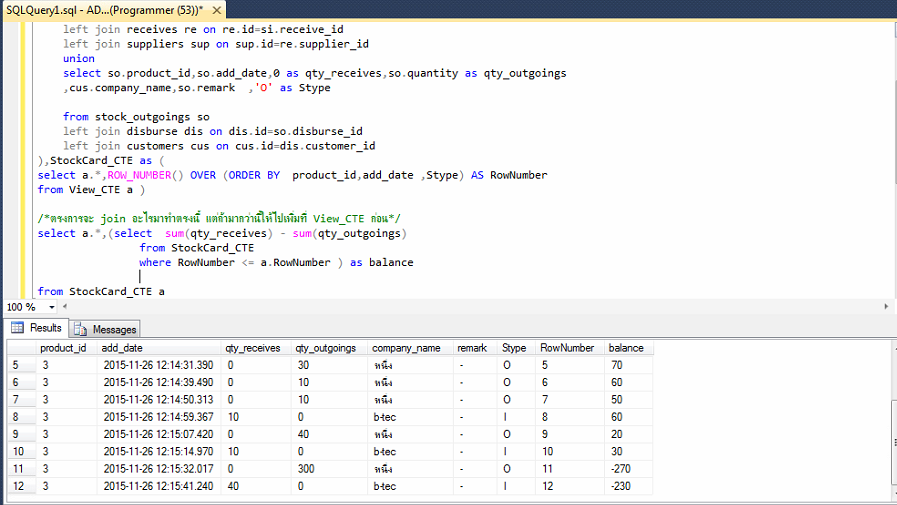The image size is (897, 505).
Task: Select the product_id column header
Action: 62,348
